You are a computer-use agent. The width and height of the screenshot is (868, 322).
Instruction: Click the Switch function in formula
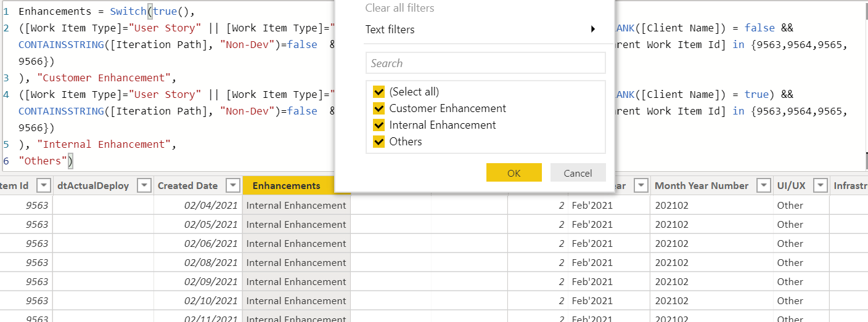coord(128,12)
